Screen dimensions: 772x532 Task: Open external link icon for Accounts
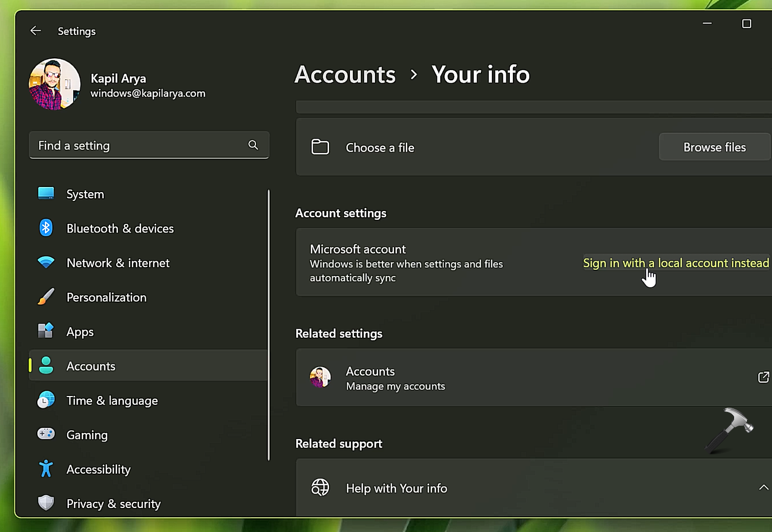point(763,377)
